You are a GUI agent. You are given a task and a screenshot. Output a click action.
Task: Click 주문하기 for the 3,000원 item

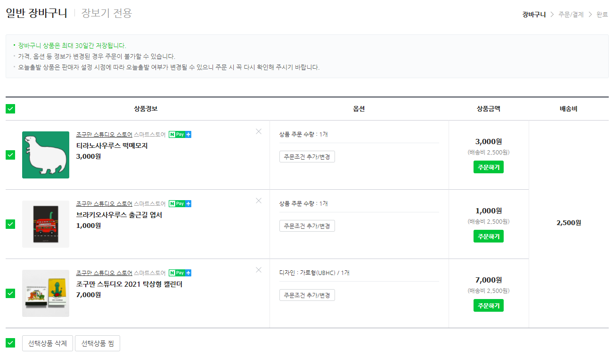click(489, 167)
